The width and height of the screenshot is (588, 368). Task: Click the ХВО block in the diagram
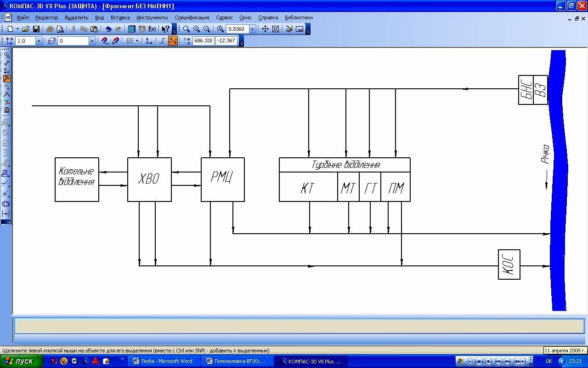pos(149,179)
